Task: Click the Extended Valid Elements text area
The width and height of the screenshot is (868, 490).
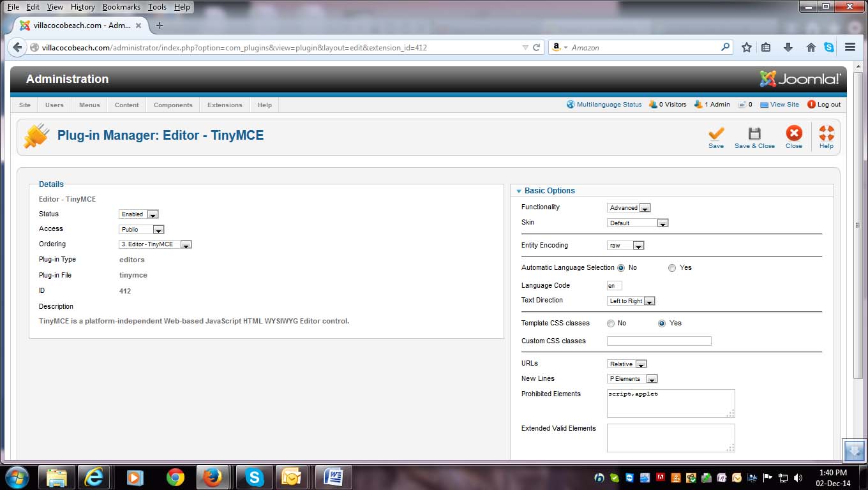Action: click(671, 438)
